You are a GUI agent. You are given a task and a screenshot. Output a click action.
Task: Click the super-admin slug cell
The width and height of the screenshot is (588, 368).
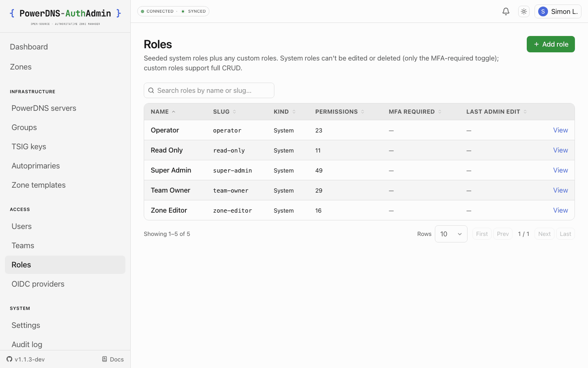[232, 171]
